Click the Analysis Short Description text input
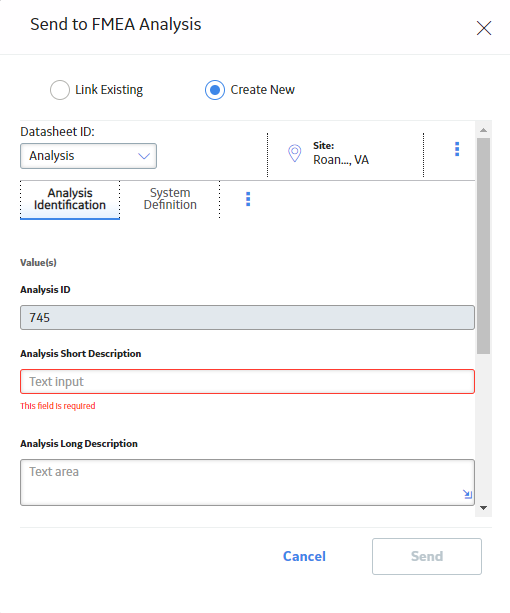 coord(247,382)
